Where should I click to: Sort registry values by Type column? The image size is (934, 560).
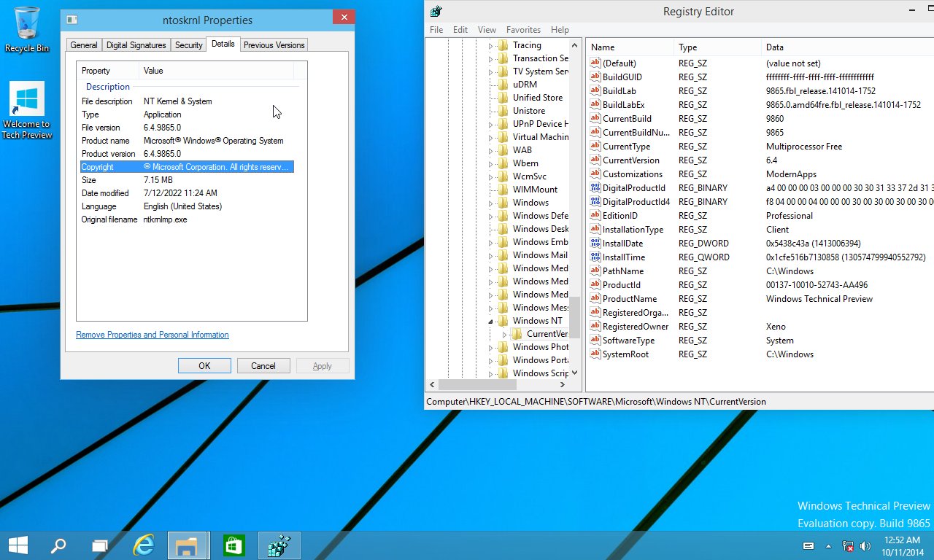(x=717, y=47)
